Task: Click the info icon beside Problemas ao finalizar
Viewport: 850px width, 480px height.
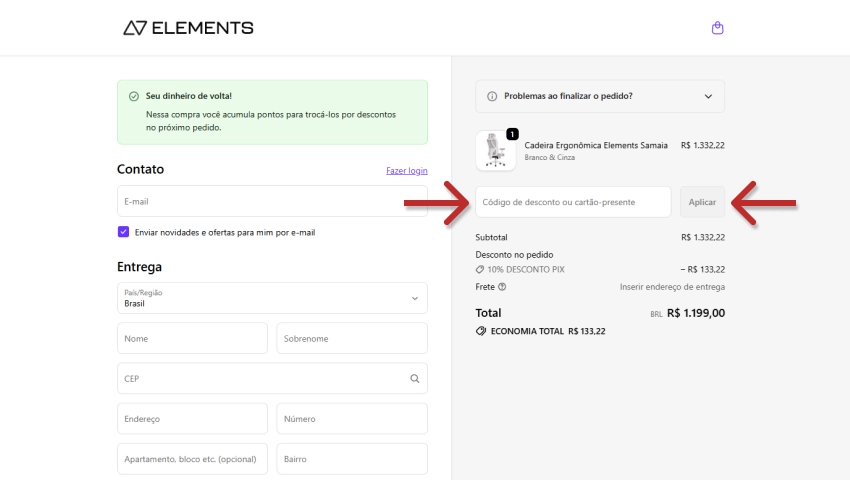Action: click(x=492, y=97)
